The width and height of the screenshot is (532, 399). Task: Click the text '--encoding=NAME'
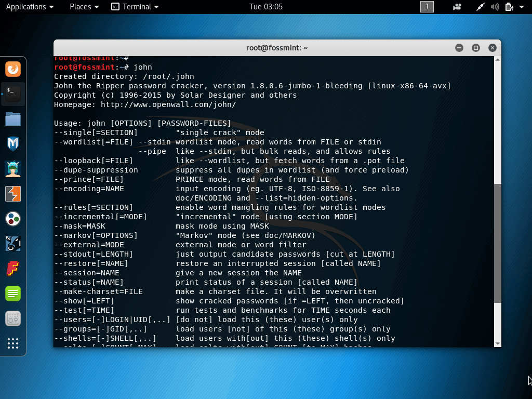click(x=89, y=189)
